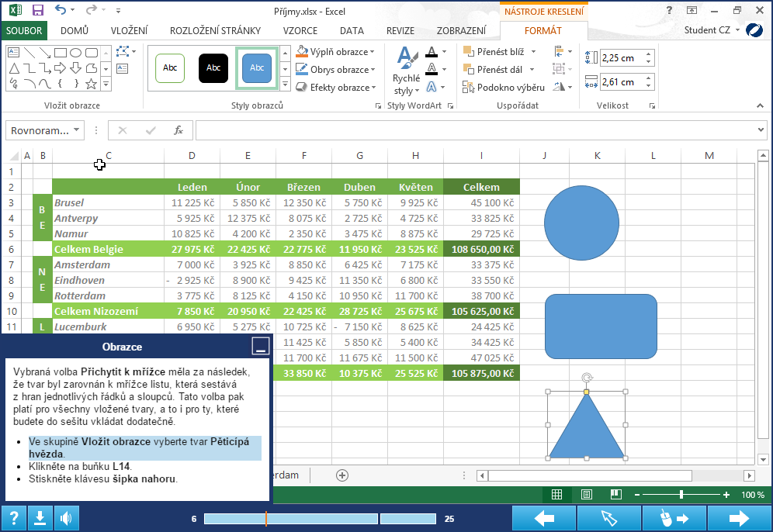773x532 pixels.
Task: Expand the shape styles gallery with the More arrow
Action: (x=286, y=85)
